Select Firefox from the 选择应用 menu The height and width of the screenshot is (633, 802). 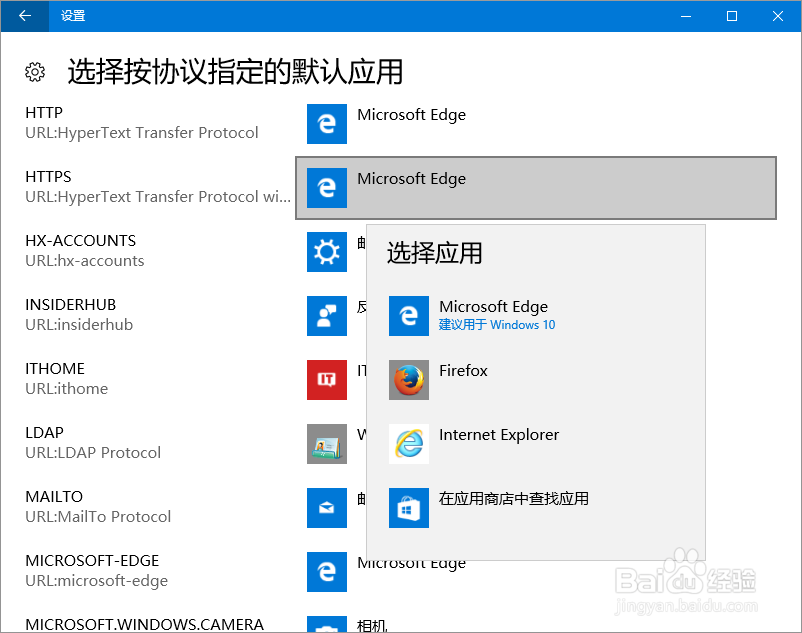(x=463, y=370)
